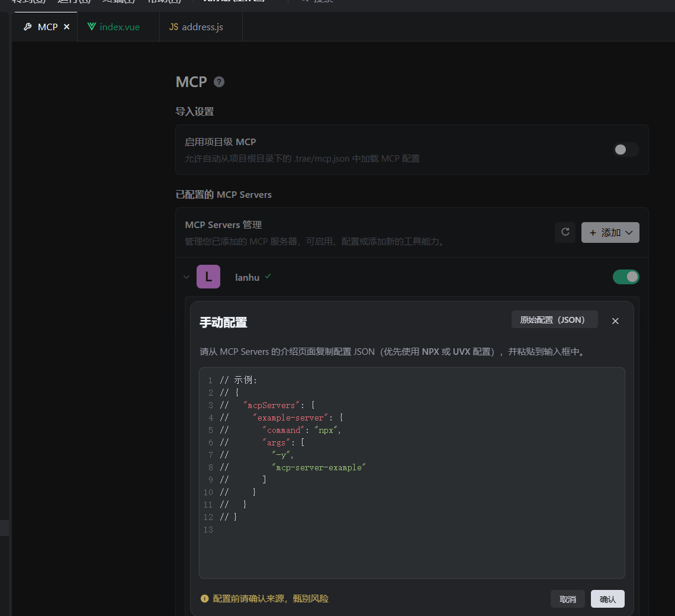675x616 pixels.
Task: Close the 手动配置 dialog
Action: pyautogui.click(x=615, y=321)
